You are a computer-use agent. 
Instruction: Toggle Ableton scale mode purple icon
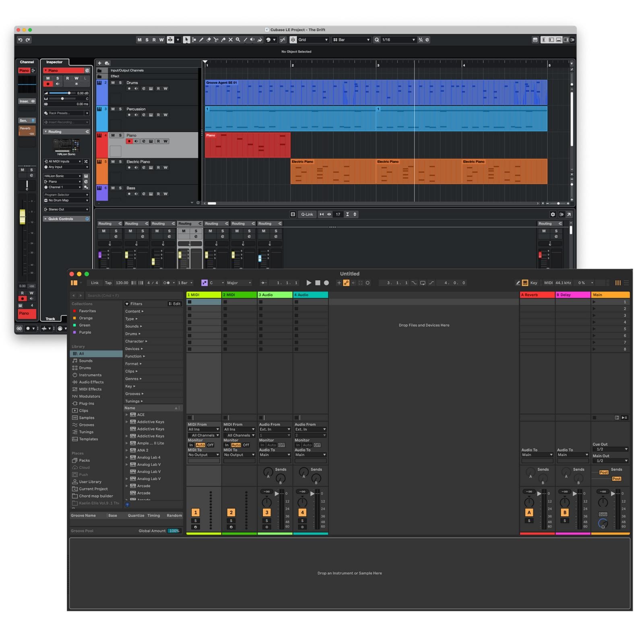(x=204, y=283)
